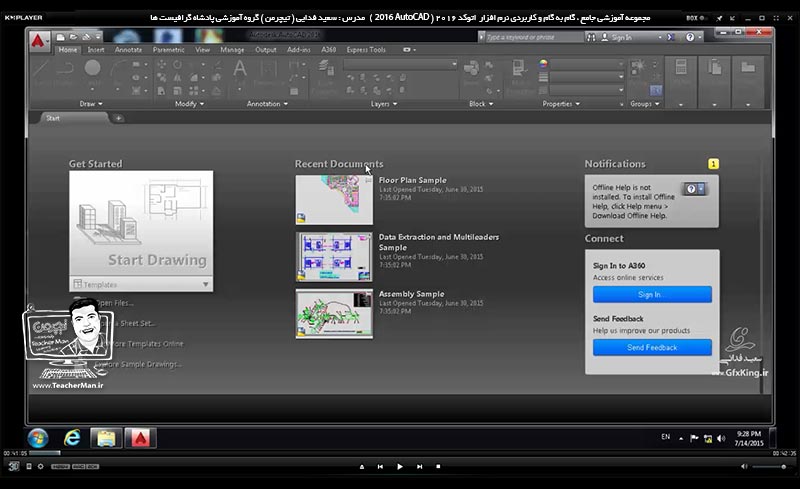This screenshot has height=489, width=800.
Task: Click the KMPlayer video seek bar
Action: click(x=401, y=453)
